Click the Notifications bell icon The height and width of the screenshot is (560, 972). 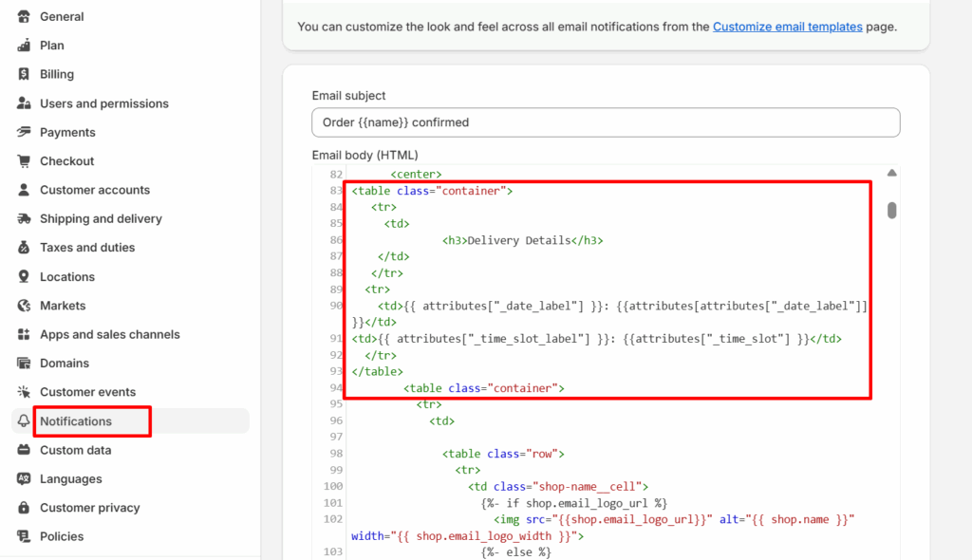24,421
